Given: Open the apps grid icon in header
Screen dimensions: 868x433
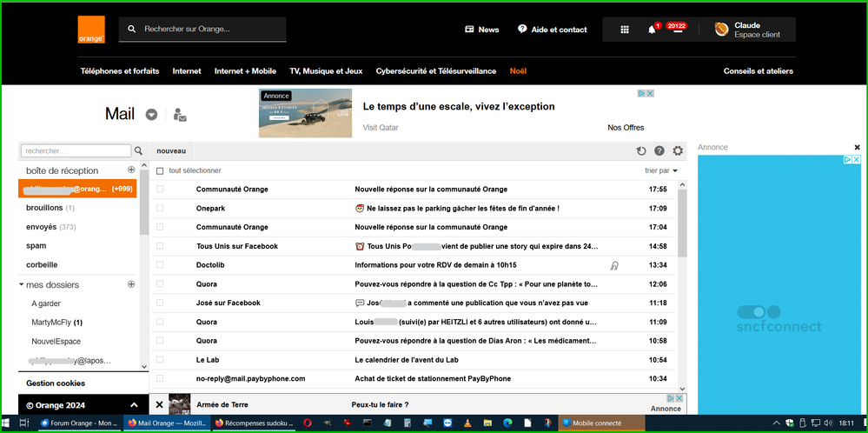Looking at the screenshot, I should 624,30.
